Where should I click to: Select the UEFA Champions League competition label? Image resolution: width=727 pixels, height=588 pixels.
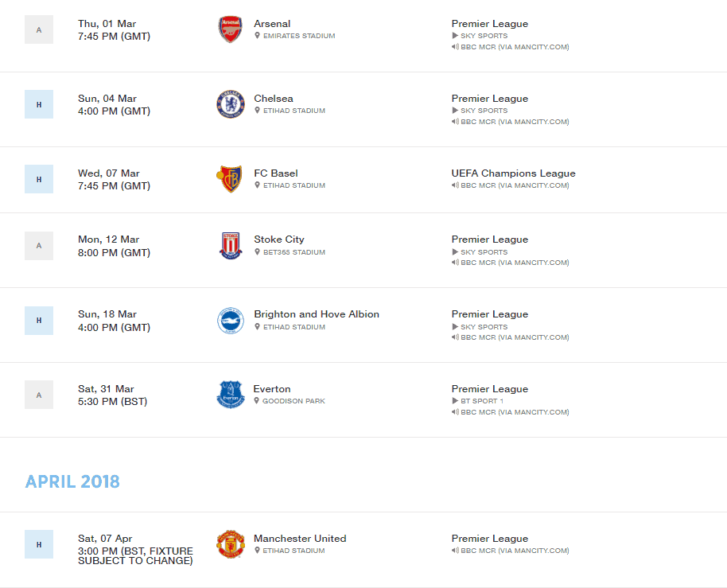513,173
